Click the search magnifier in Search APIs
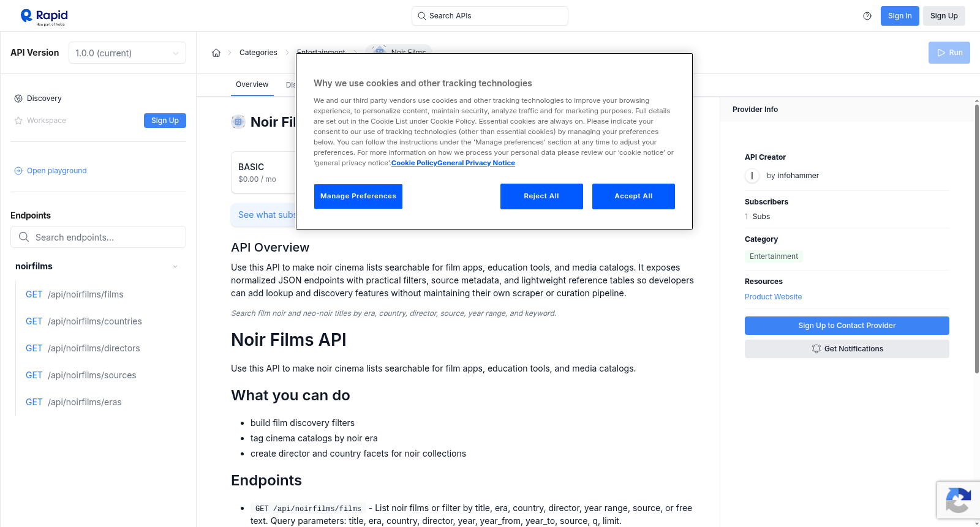980x527 pixels. (422, 16)
